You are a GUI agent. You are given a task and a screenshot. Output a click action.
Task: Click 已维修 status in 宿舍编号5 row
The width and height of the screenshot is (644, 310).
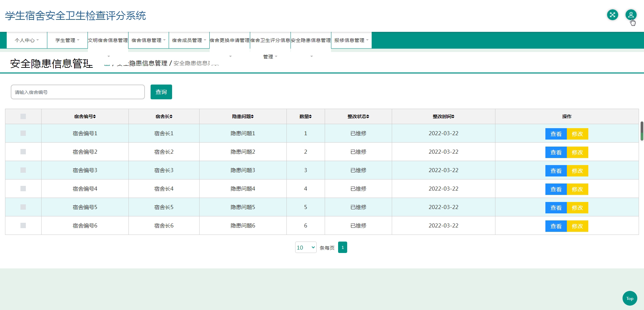[x=358, y=207]
